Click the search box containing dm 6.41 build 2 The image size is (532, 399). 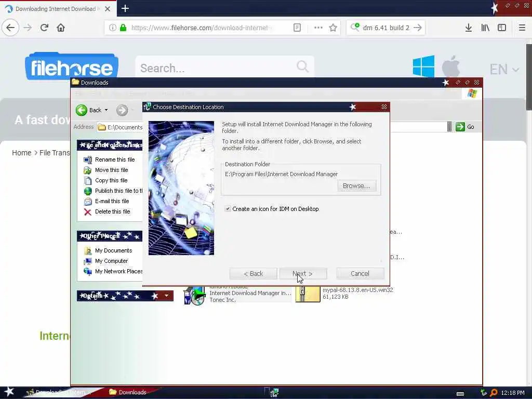point(386,28)
